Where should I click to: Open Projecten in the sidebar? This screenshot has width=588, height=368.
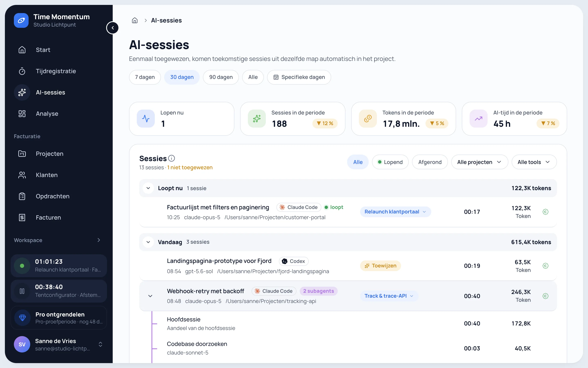[59, 154]
